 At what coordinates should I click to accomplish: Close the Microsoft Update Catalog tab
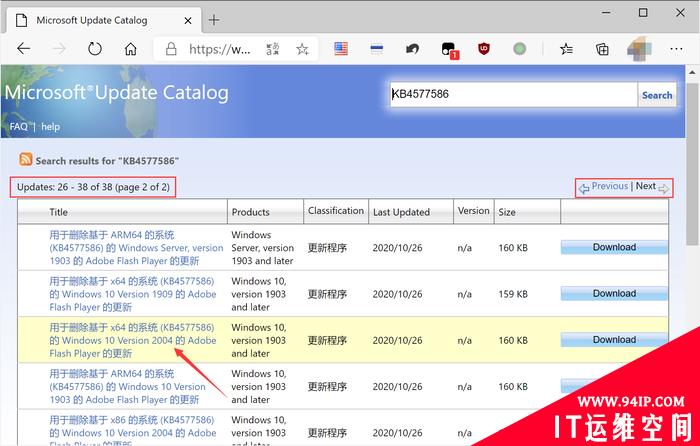[188, 21]
